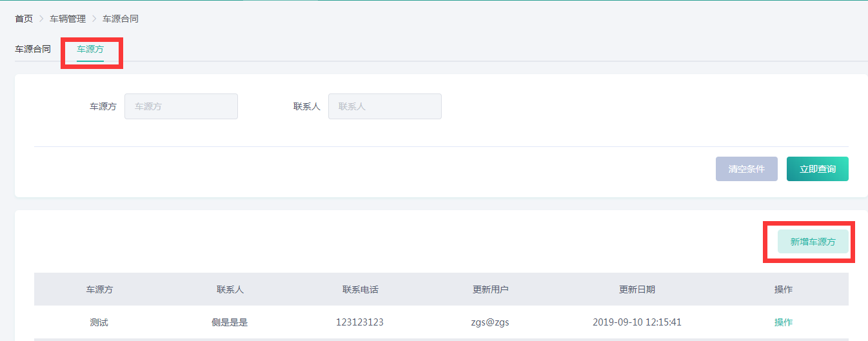
Task: Click the 更新日期 column header
Action: [636, 289]
